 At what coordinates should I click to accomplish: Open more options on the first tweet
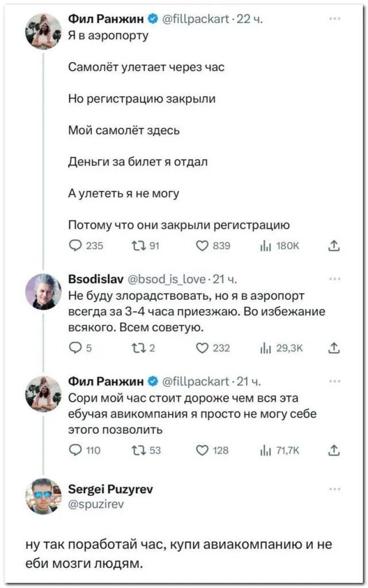(335, 20)
